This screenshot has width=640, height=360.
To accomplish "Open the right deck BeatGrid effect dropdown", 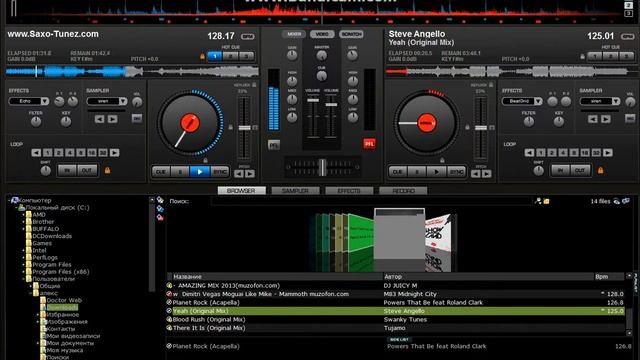I will [538, 101].
